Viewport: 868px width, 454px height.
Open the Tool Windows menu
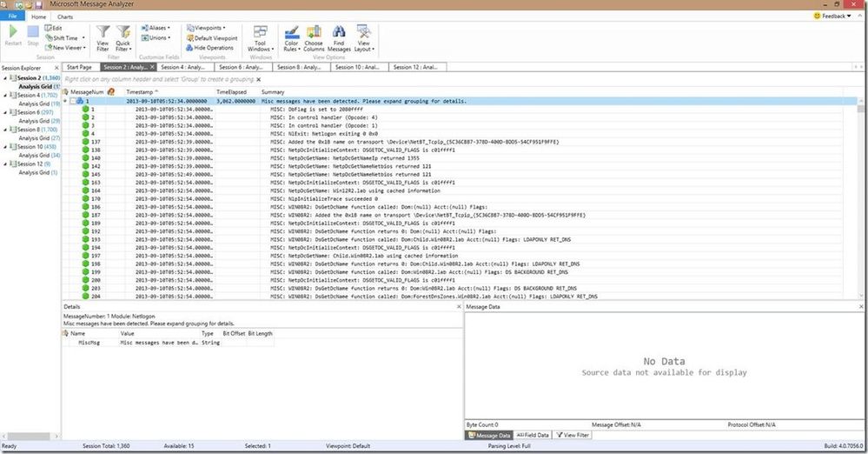tap(260, 38)
